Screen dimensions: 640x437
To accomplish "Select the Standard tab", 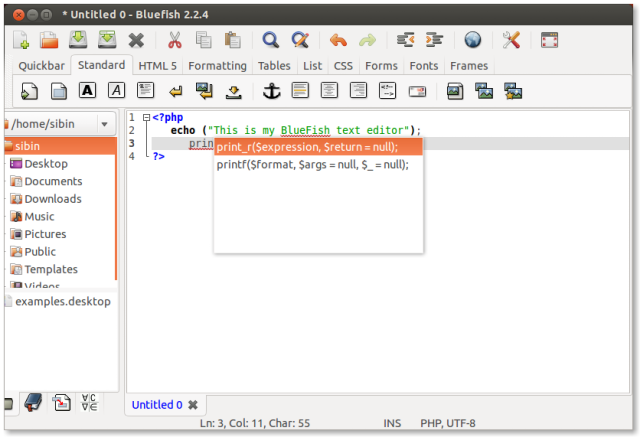I will pyautogui.click(x=102, y=65).
